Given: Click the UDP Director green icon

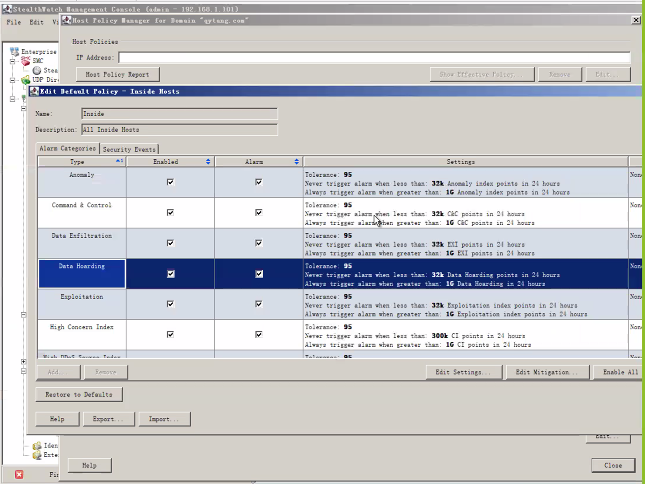Looking at the screenshot, I should click(26, 80).
